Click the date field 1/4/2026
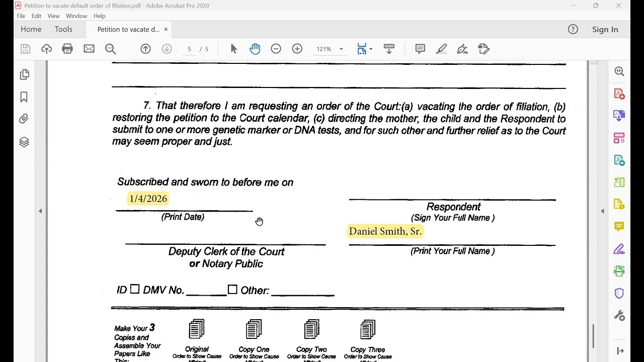The height and width of the screenshot is (362, 644). pos(148,199)
